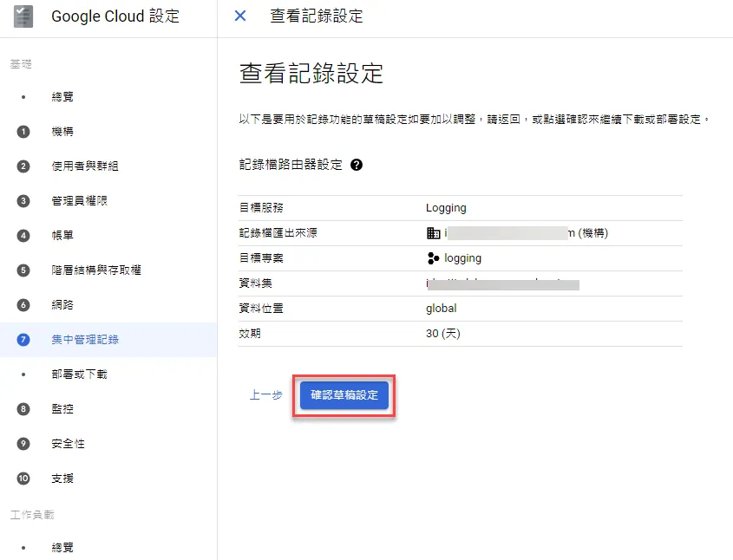733x560 pixels.
Task: Click step 9 number badge
Action: [23, 444]
